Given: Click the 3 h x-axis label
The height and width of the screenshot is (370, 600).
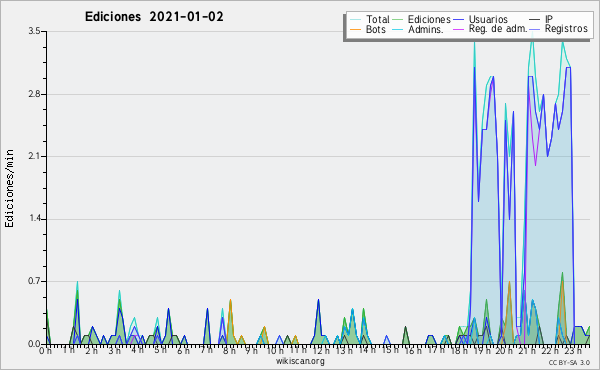Looking at the screenshot, I should pyautogui.click(x=114, y=351).
